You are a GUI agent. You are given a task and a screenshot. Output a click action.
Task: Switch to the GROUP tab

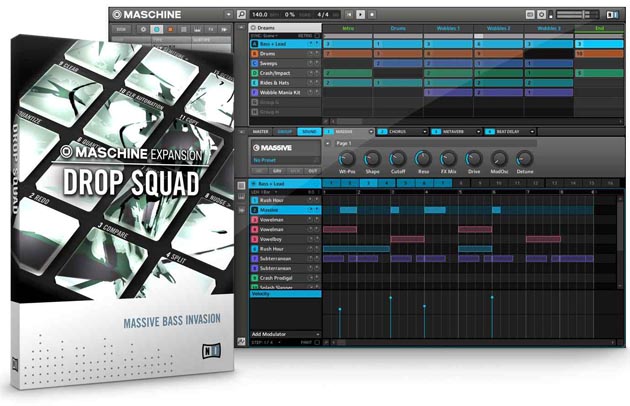click(x=285, y=132)
